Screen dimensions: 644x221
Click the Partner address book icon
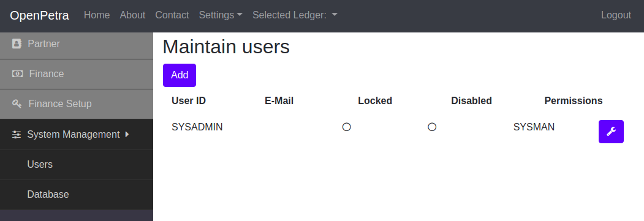pos(17,44)
